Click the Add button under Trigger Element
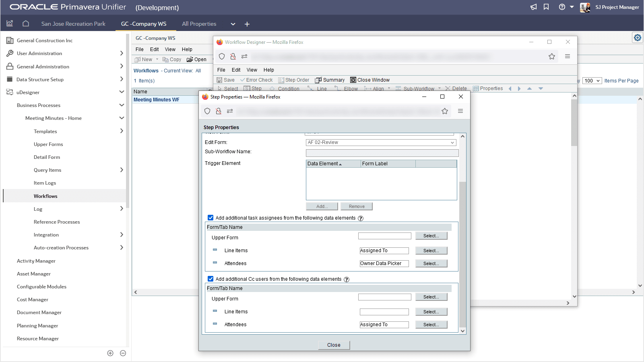The height and width of the screenshot is (362, 644). 322,206
